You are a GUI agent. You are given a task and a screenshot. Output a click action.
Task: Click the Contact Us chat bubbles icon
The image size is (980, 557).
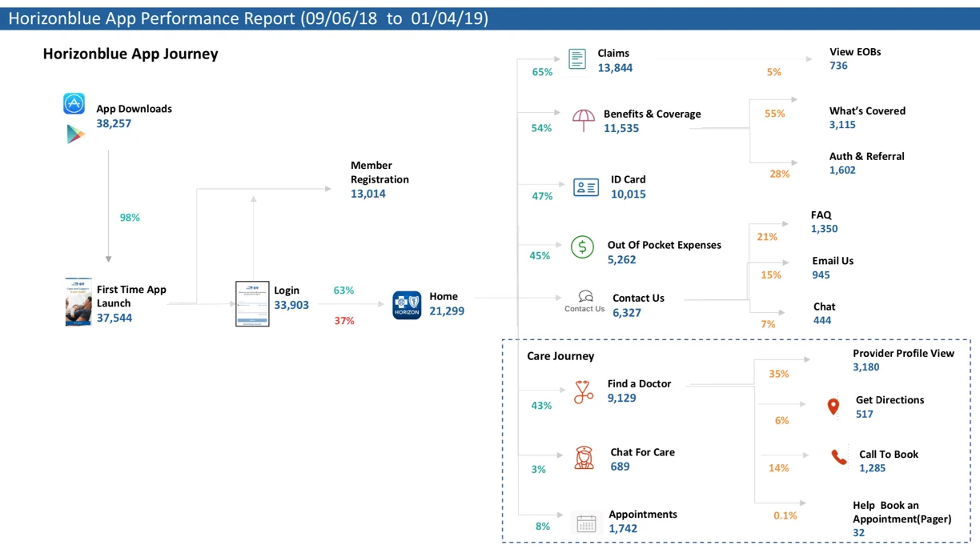[x=585, y=297]
